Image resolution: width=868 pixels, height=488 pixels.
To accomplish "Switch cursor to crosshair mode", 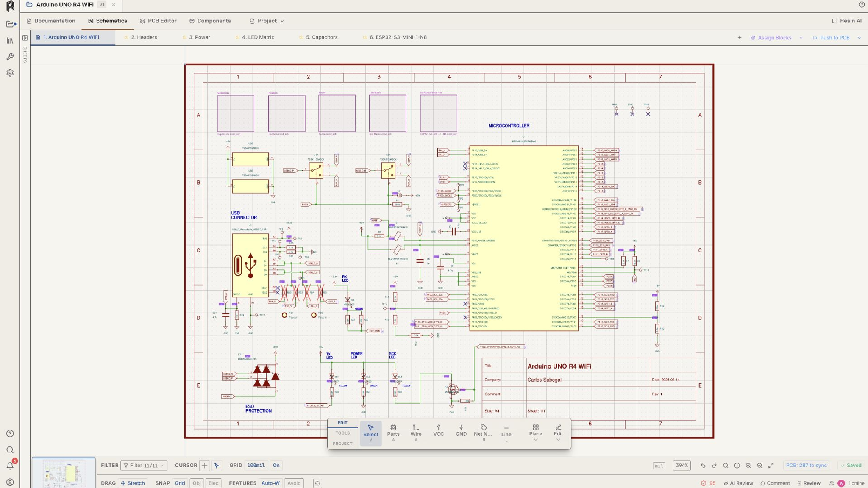I will tap(204, 466).
